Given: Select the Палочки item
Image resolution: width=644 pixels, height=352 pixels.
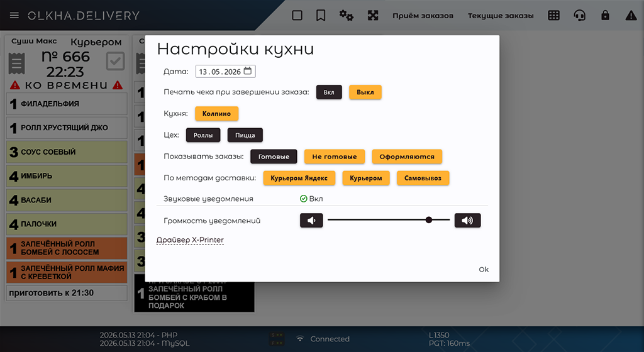Looking at the screenshot, I should [67, 224].
